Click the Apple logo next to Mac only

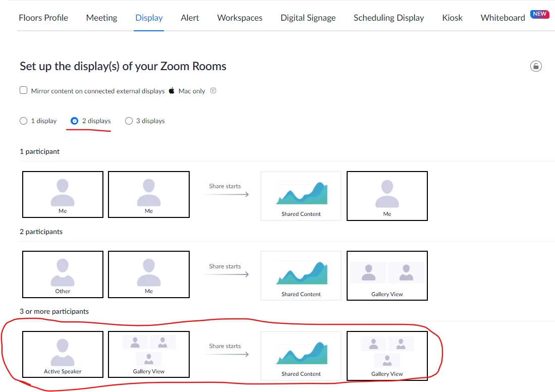click(x=172, y=91)
